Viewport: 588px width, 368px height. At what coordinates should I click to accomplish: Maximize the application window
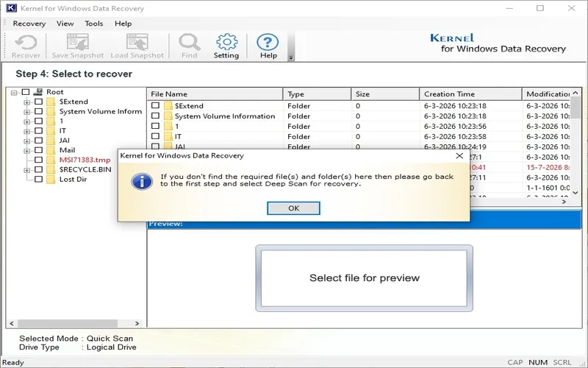tap(540, 8)
